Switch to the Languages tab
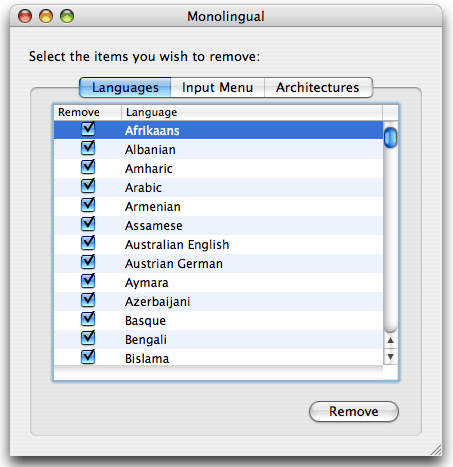This screenshot has width=453, height=467. click(x=125, y=88)
